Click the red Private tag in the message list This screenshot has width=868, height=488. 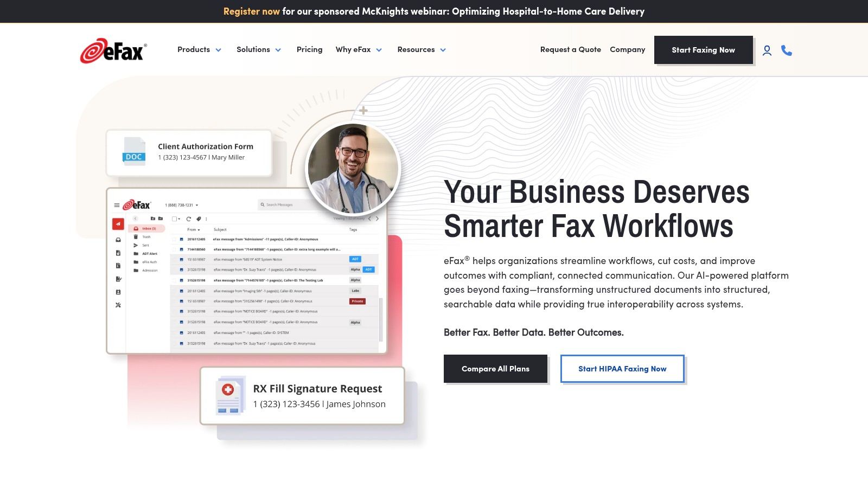pos(358,301)
